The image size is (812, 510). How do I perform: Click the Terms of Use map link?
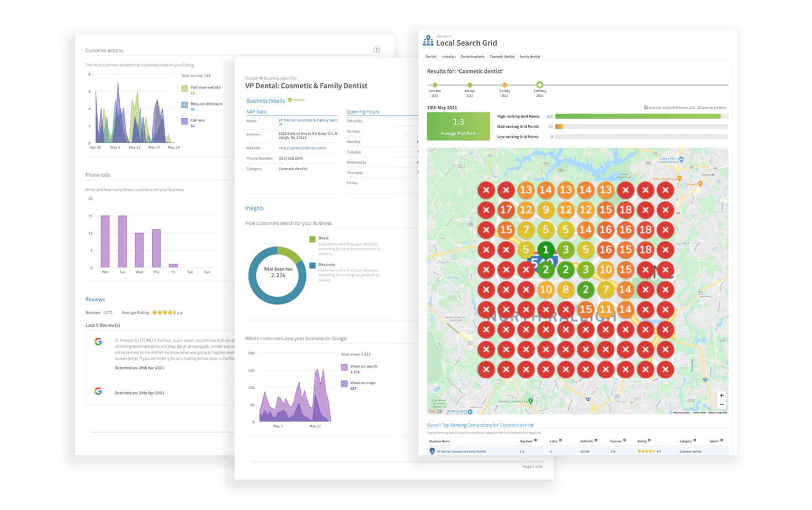tap(699, 413)
